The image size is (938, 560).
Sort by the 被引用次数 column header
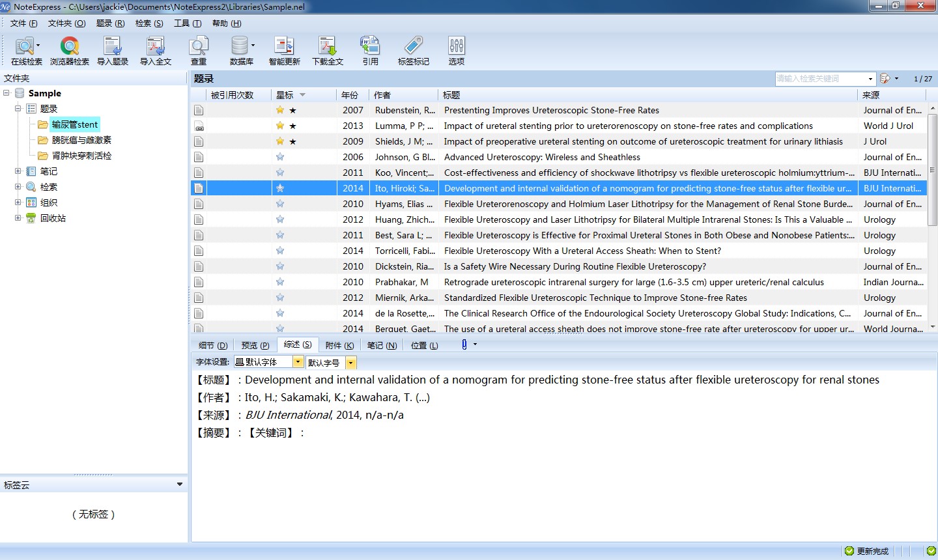239,95
